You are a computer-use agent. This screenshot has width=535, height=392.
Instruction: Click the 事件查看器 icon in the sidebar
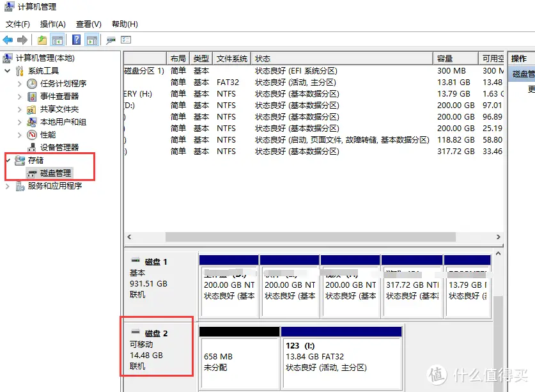click(x=31, y=96)
